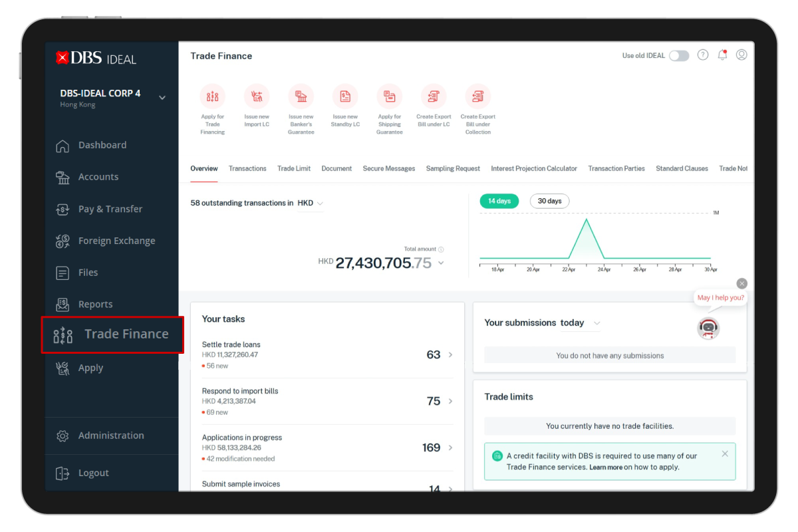Select Apply for Shipping Guarantee
This screenshot has height=532, width=798.
[x=390, y=96]
